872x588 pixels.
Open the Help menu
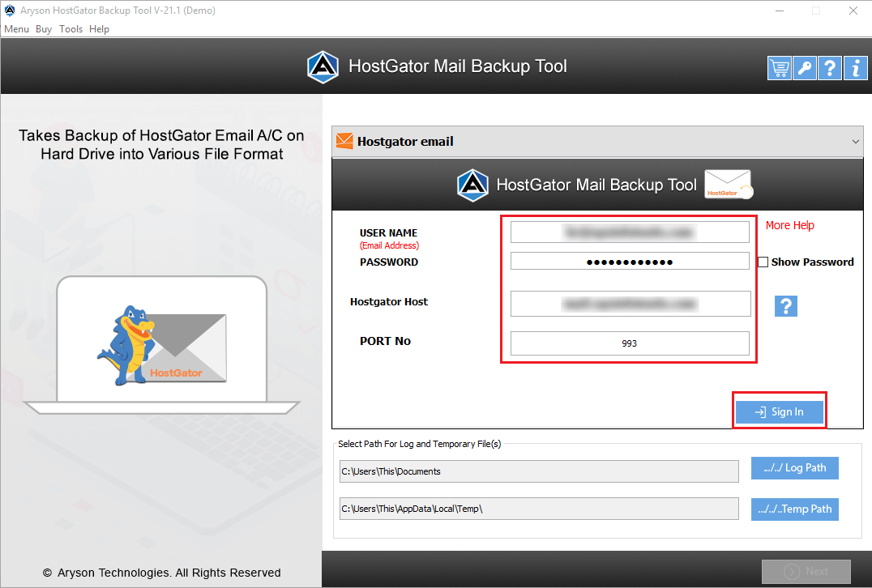(99, 29)
